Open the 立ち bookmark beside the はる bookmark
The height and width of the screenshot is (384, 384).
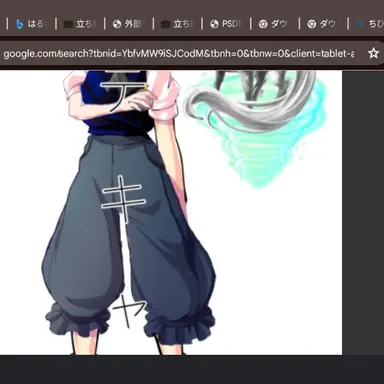[x=80, y=24]
